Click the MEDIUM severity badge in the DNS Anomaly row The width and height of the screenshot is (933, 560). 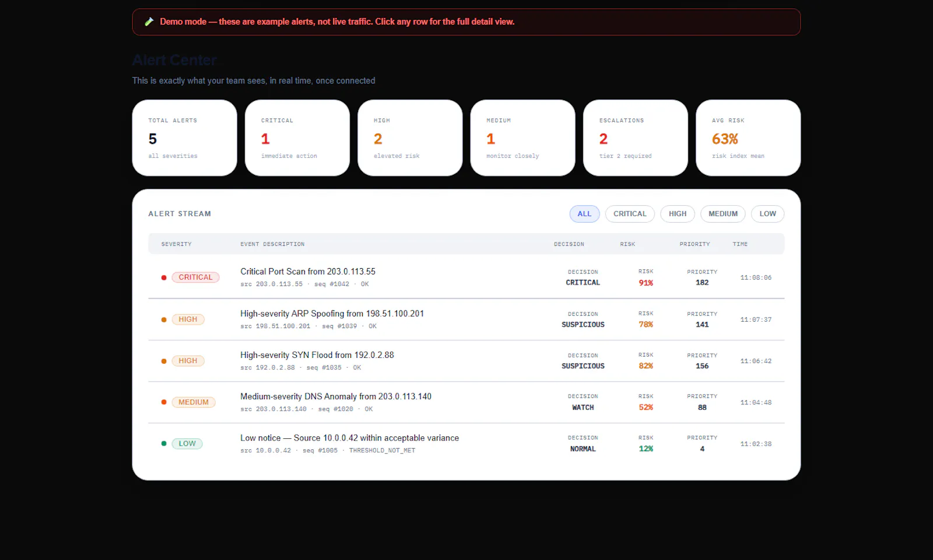pos(194,402)
